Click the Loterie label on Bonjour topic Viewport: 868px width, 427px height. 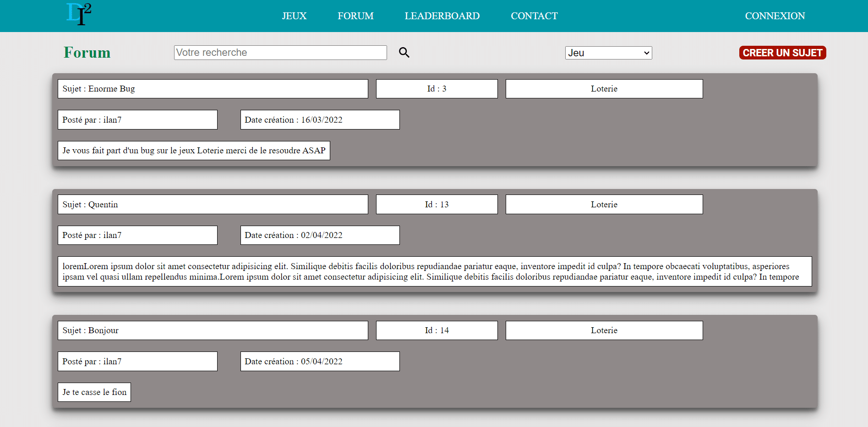[x=604, y=330]
